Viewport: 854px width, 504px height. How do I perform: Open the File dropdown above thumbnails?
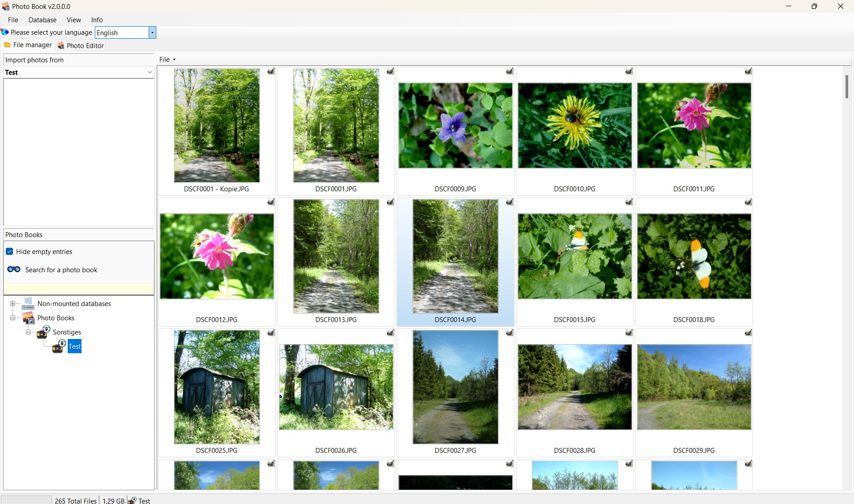click(167, 60)
